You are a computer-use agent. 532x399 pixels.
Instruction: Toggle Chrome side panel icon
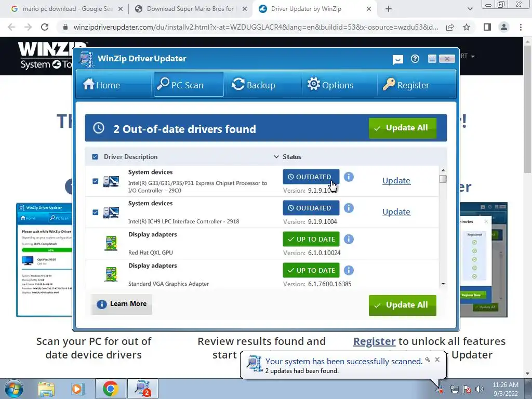coord(487,27)
